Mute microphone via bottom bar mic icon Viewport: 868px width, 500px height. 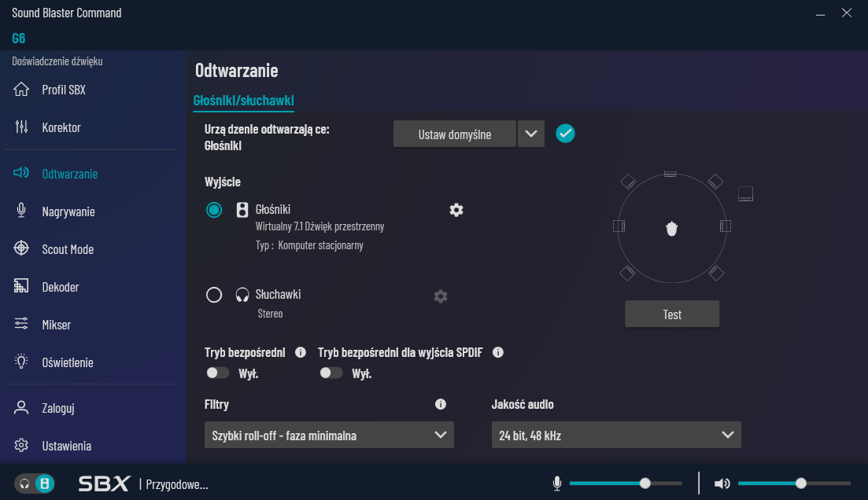(557, 483)
